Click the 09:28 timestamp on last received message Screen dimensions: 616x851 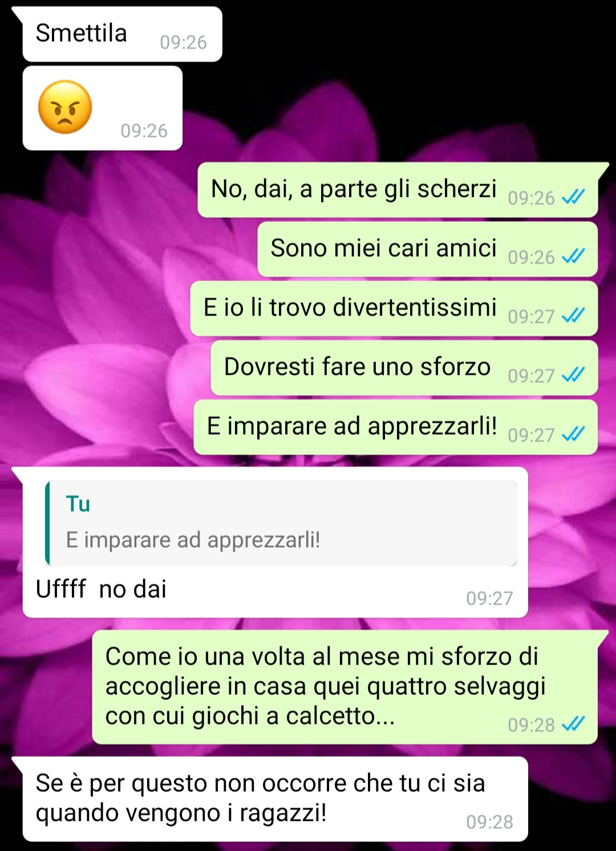489,822
